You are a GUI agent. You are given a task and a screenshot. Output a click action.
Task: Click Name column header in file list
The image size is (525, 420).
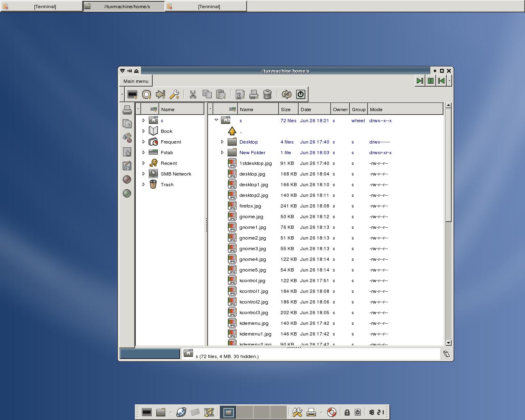pyautogui.click(x=258, y=109)
